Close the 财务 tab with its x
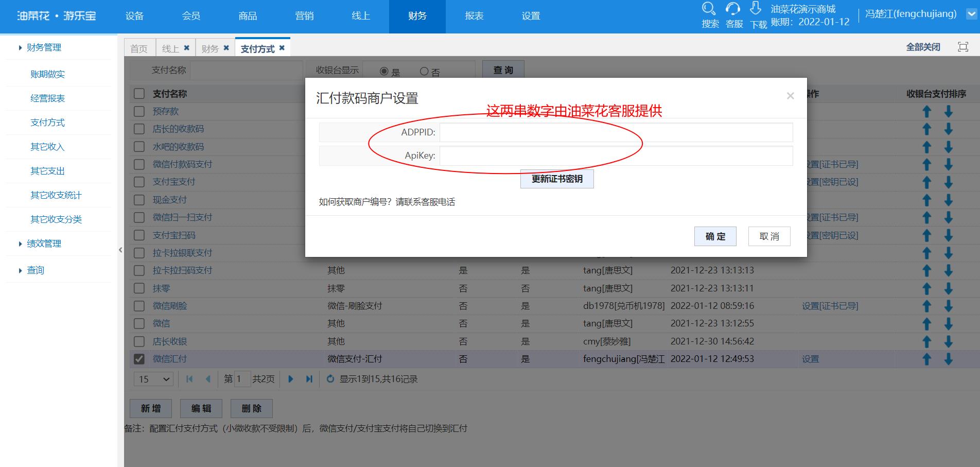This screenshot has height=467, width=980. [x=226, y=48]
